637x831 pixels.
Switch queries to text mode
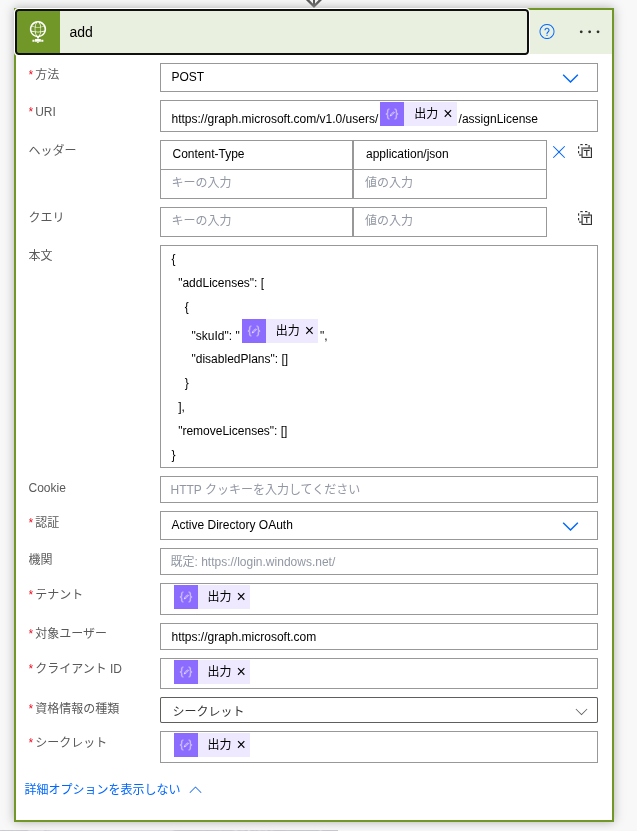tap(585, 218)
